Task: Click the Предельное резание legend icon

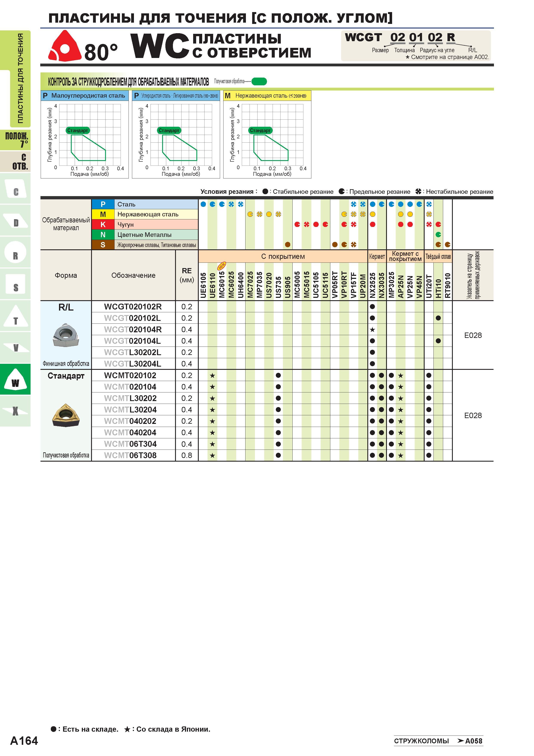Action: (x=342, y=191)
